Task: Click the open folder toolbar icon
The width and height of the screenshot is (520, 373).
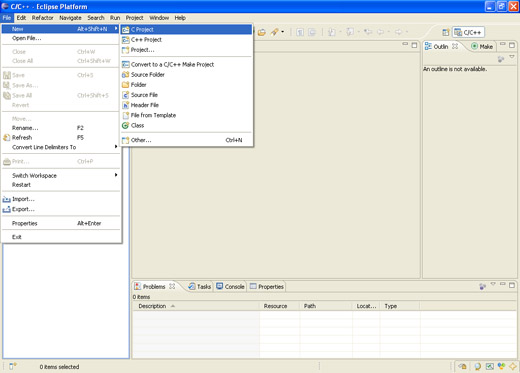Action: (262, 32)
